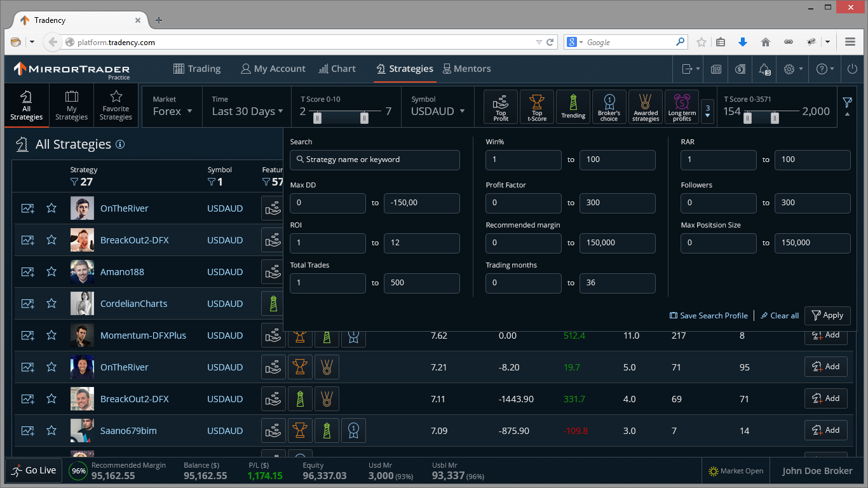The height and width of the screenshot is (488, 868).
Task: Toggle the Top t-Score feature filter
Action: click(537, 107)
